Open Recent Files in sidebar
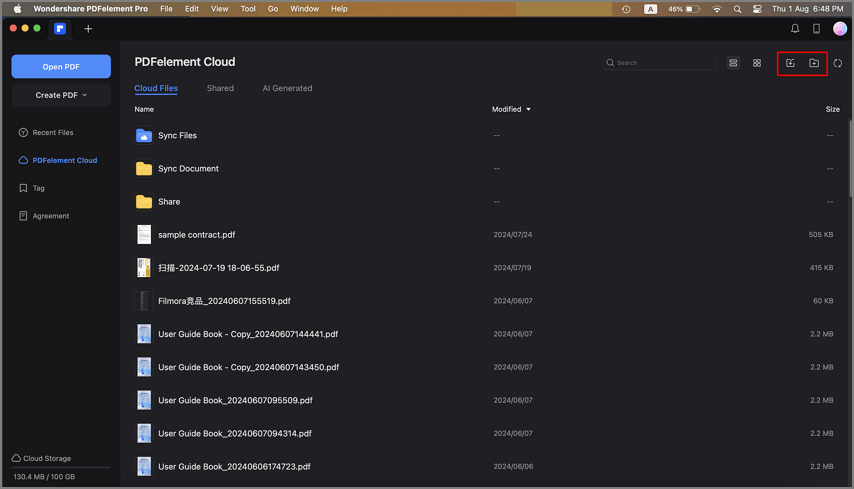854x489 pixels. coord(52,132)
